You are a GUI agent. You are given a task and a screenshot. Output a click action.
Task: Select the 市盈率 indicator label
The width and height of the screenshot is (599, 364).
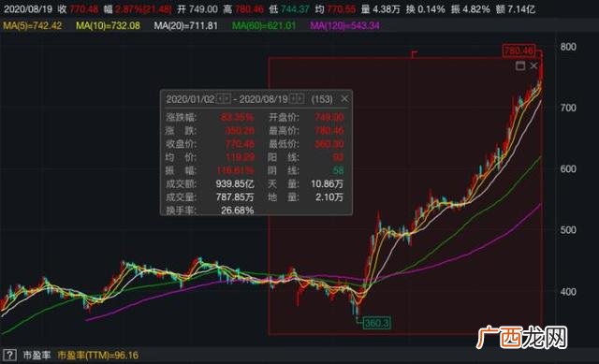pos(37,356)
